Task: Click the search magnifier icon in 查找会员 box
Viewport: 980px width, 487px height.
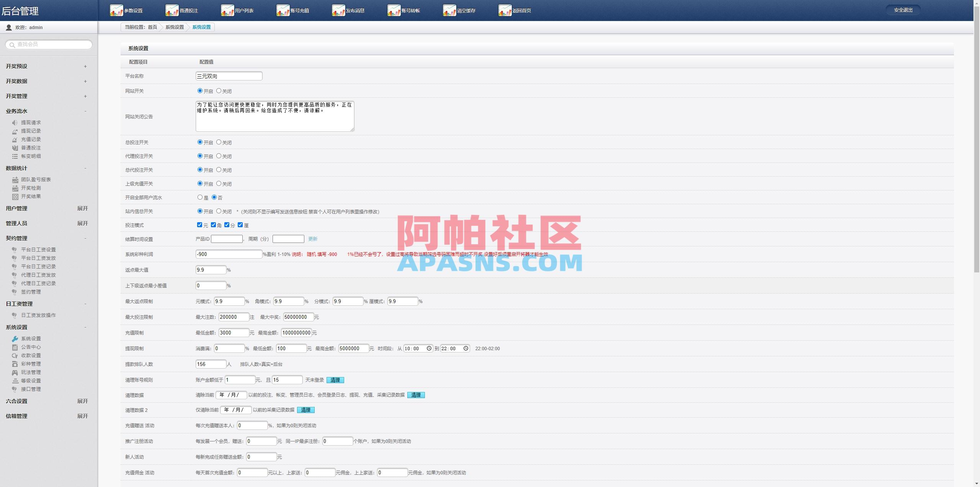Action: tap(12, 45)
